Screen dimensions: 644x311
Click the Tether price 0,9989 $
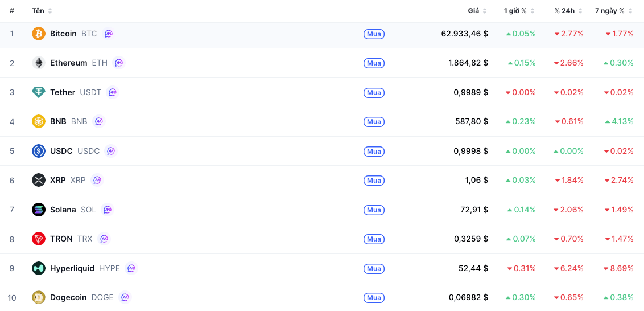pos(470,92)
